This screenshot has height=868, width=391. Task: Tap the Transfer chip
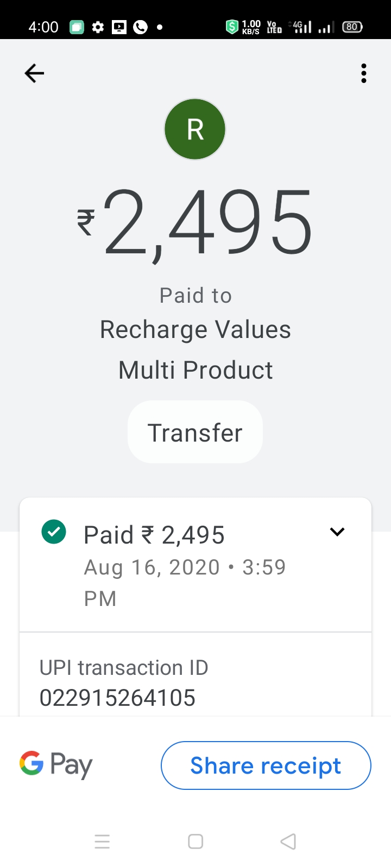click(x=195, y=432)
